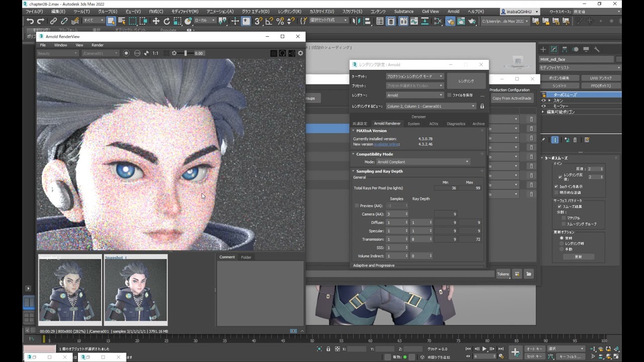Viewport: 644px width, 362px height.
Task: Toggle the スムーズ結果 checkbox
Action: 559,207
